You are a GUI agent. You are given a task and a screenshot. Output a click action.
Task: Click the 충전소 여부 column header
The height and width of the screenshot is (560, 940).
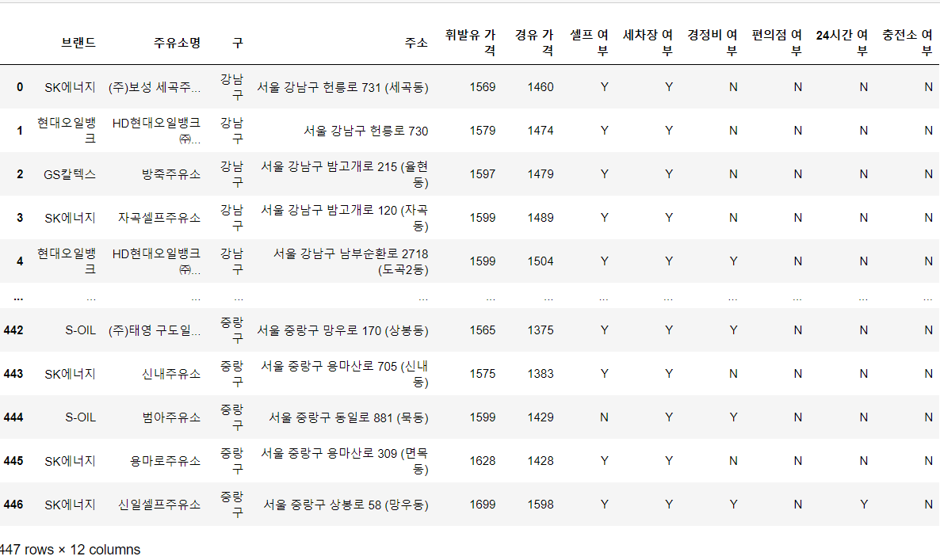(x=908, y=43)
